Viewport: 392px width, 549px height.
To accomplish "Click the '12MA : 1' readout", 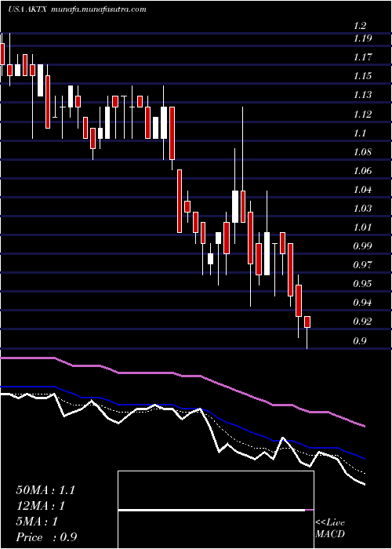I will [41, 506].
